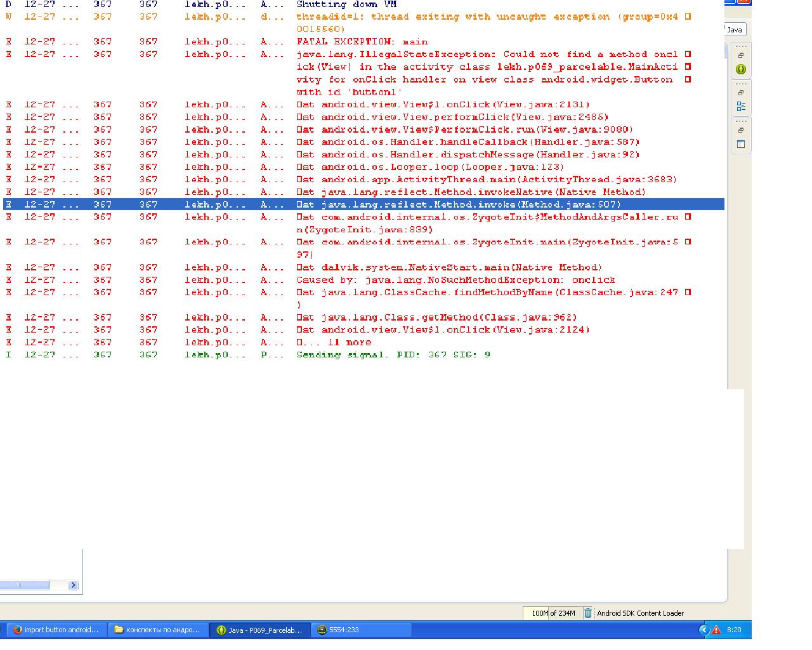Image resolution: width=812 pixels, height=650 pixels.
Task: Select the ZygoteInit.main(ZygoteInit.java:597) row
Action: coord(363,248)
